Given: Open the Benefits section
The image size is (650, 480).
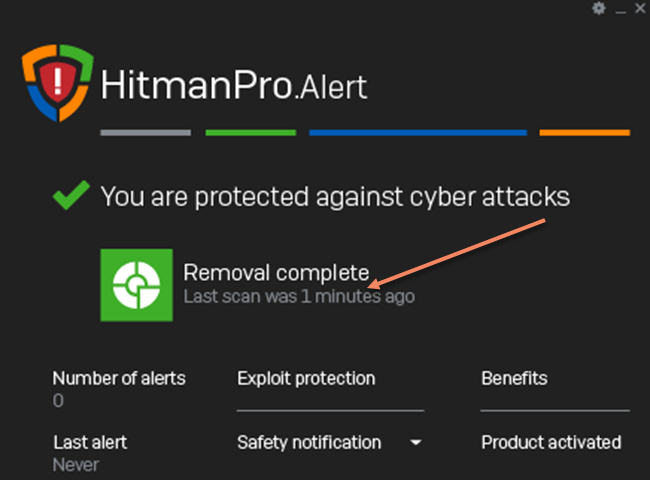Looking at the screenshot, I should tap(514, 378).
